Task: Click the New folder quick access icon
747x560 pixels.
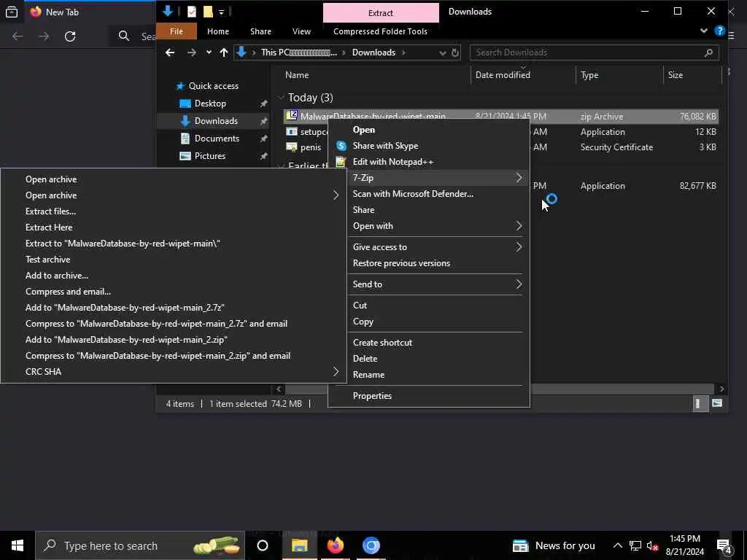Action: click(x=208, y=12)
